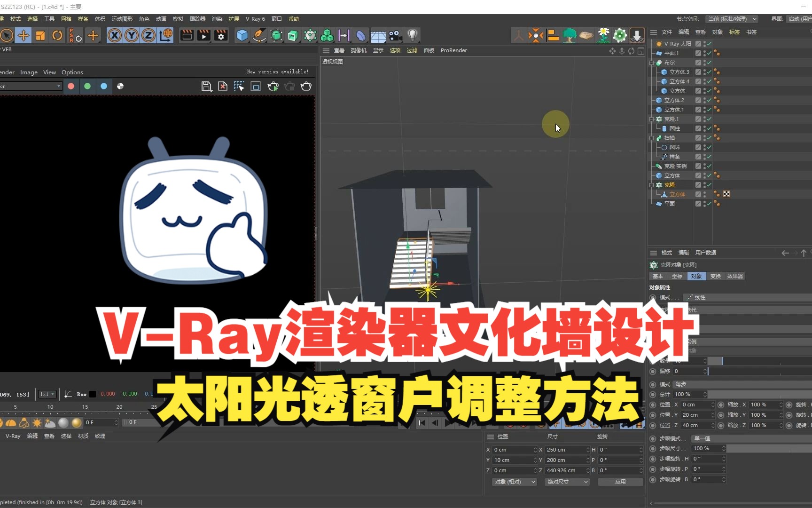
Task: Open Render Settings gear clapperboard
Action: point(221,35)
